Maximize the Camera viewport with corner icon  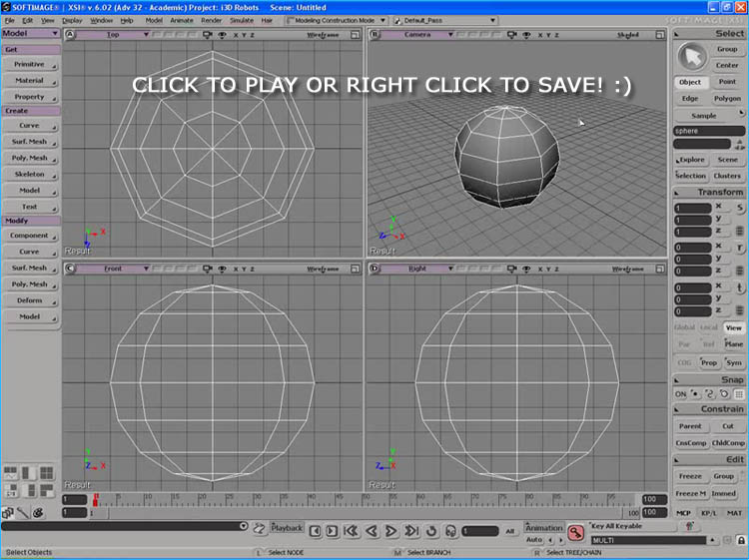[x=660, y=34]
